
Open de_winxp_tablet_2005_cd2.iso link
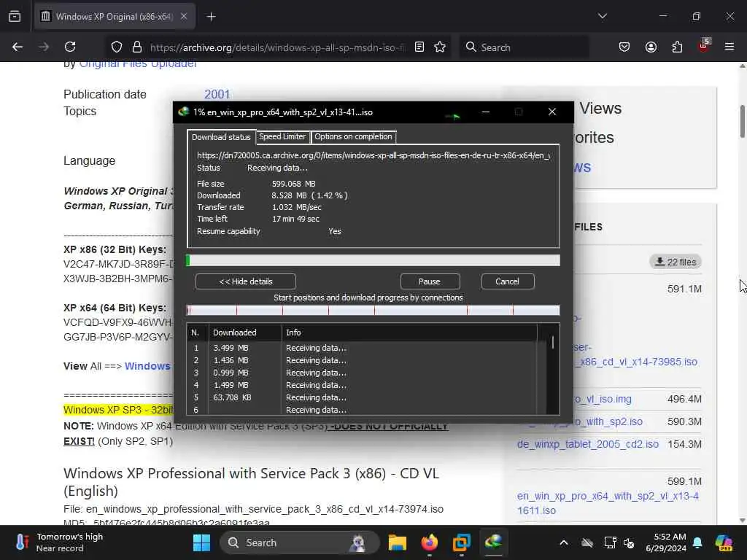pos(588,444)
